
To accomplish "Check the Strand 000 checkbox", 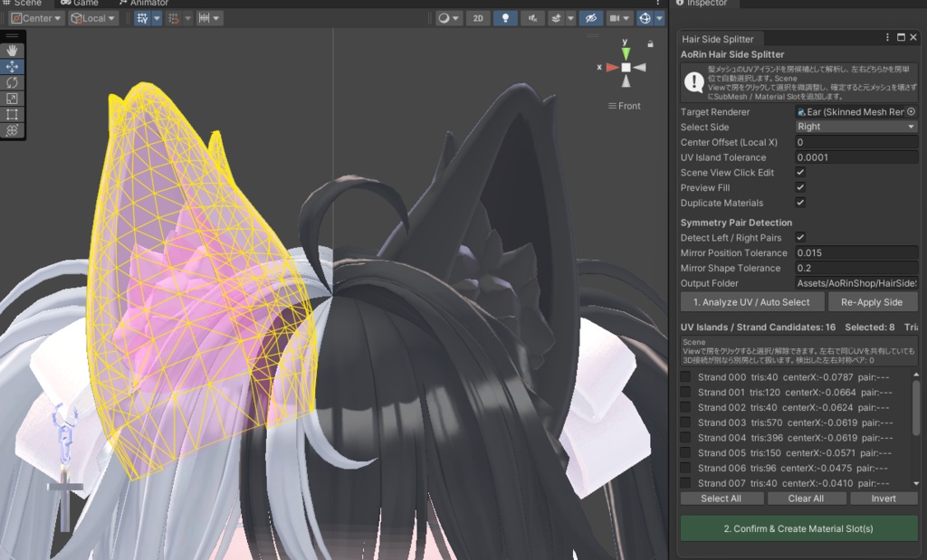I will click(685, 377).
